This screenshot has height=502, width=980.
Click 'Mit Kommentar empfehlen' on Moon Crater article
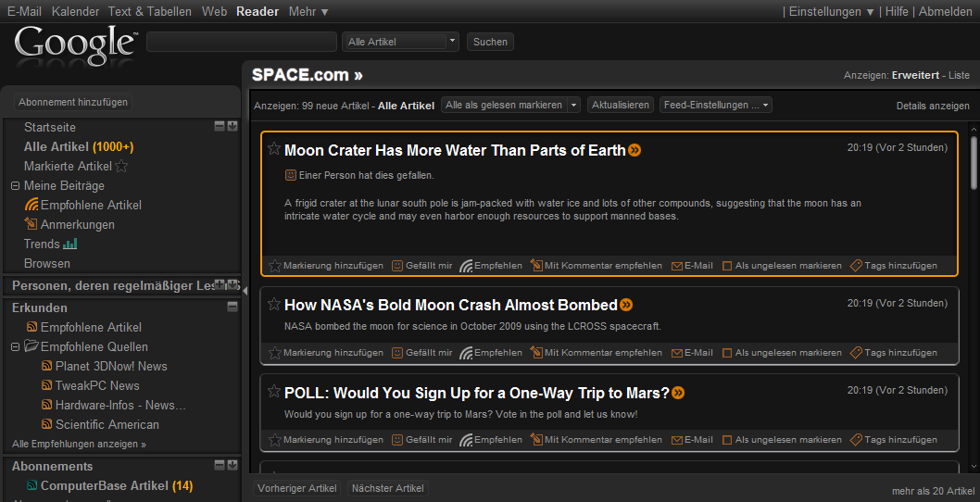click(596, 266)
